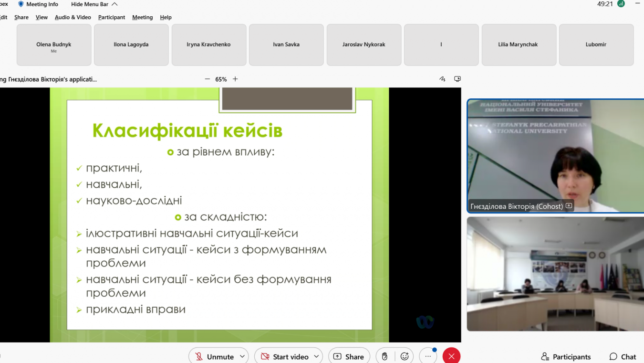Collapse the menu bar via Hide Menu Bar
Screen dimensions: 644x363
[x=94, y=4]
